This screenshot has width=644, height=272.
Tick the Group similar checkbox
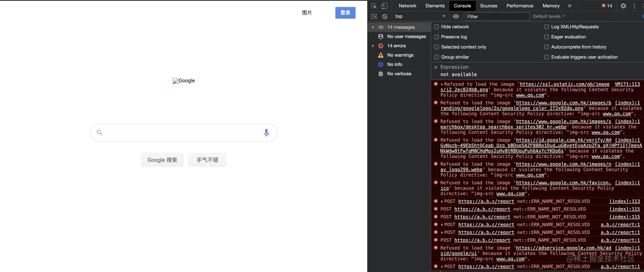point(437,57)
